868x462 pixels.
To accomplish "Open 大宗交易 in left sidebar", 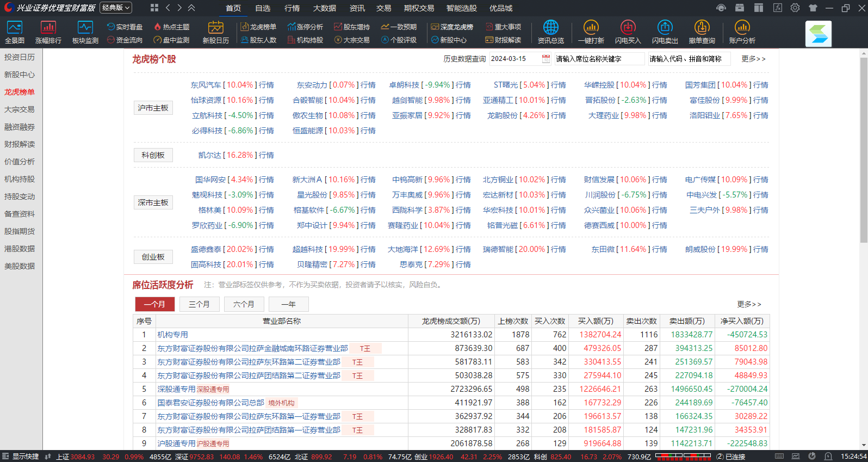I will click(20, 109).
